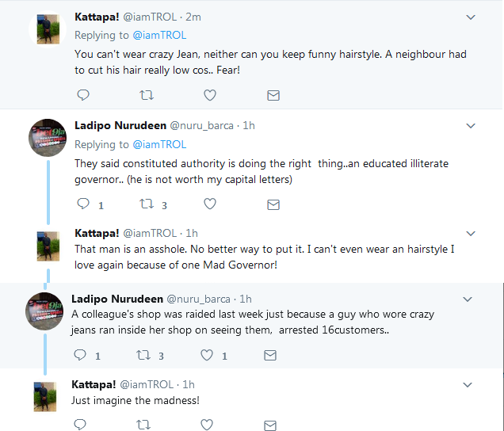Open Ladipo Nurudeen's name on the shop raided tweet
The image size is (504, 431).
pos(116,299)
